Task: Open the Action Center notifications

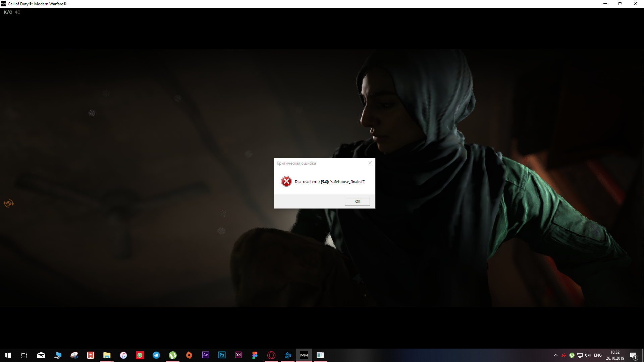Action: [x=633, y=355]
